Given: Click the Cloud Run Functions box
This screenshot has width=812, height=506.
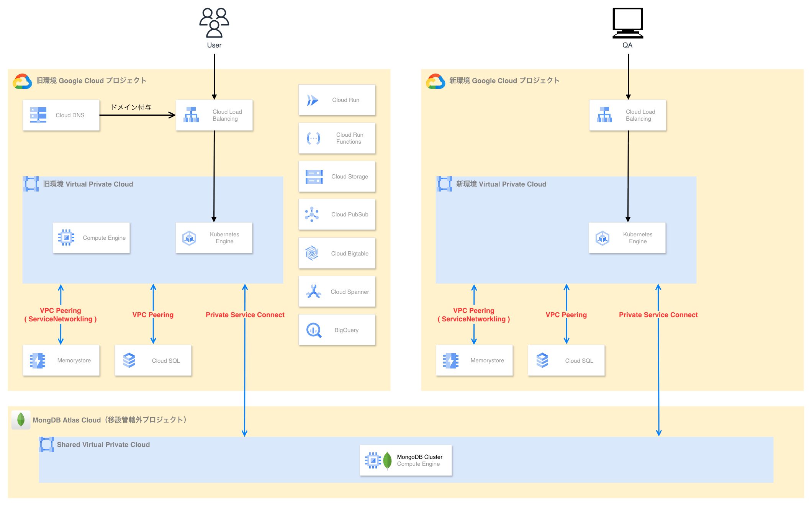Looking at the screenshot, I should click(337, 138).
